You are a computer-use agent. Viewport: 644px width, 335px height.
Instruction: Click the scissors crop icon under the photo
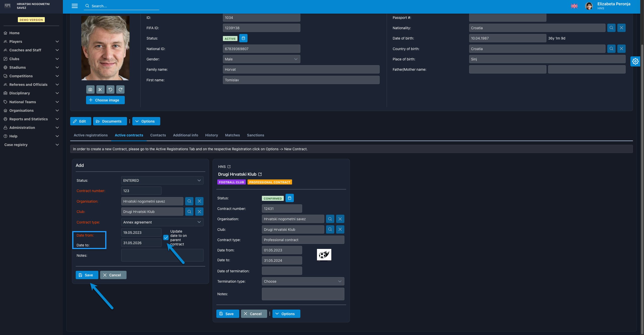pyautogui.click(x=100, y=90)
